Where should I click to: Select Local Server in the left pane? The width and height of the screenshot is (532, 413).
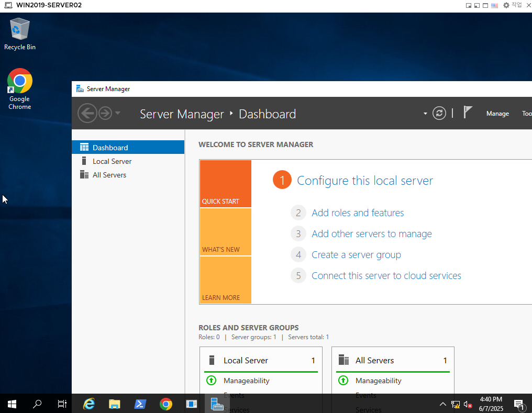point(128,161)
